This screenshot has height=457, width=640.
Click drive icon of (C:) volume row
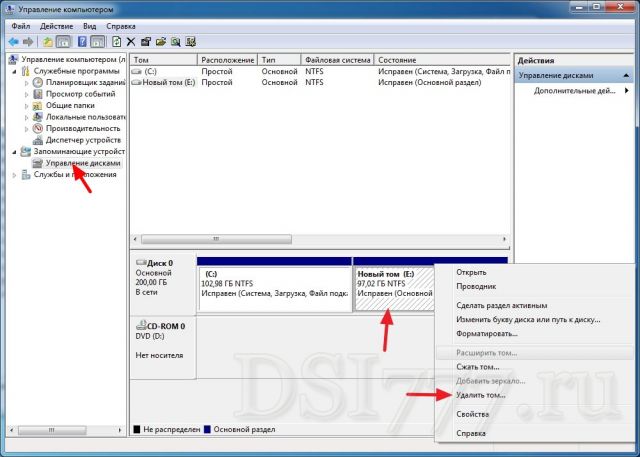136,71
